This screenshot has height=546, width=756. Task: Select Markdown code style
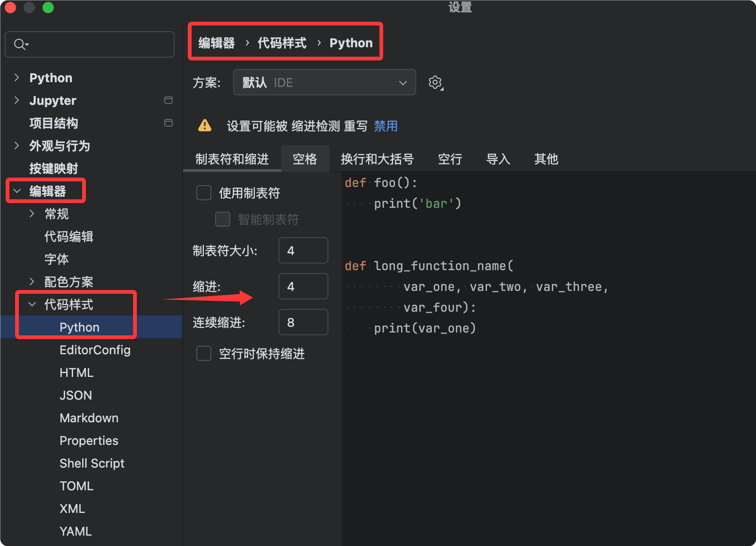click(89, 418)
